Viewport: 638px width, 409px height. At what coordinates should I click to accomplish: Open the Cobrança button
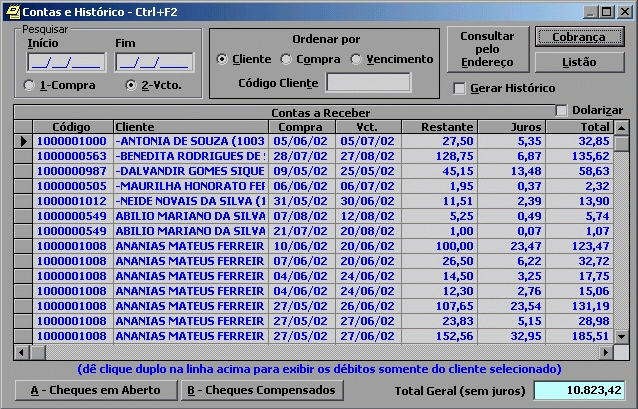click(572, 37)
